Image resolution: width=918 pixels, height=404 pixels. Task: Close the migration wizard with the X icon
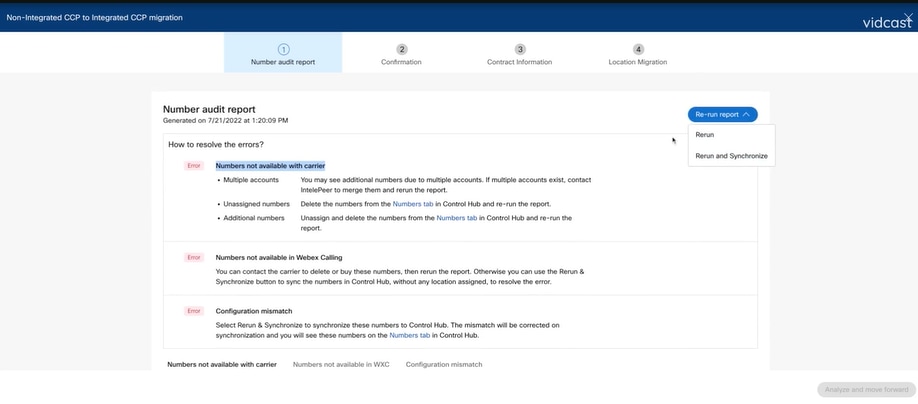click(907, 17)
